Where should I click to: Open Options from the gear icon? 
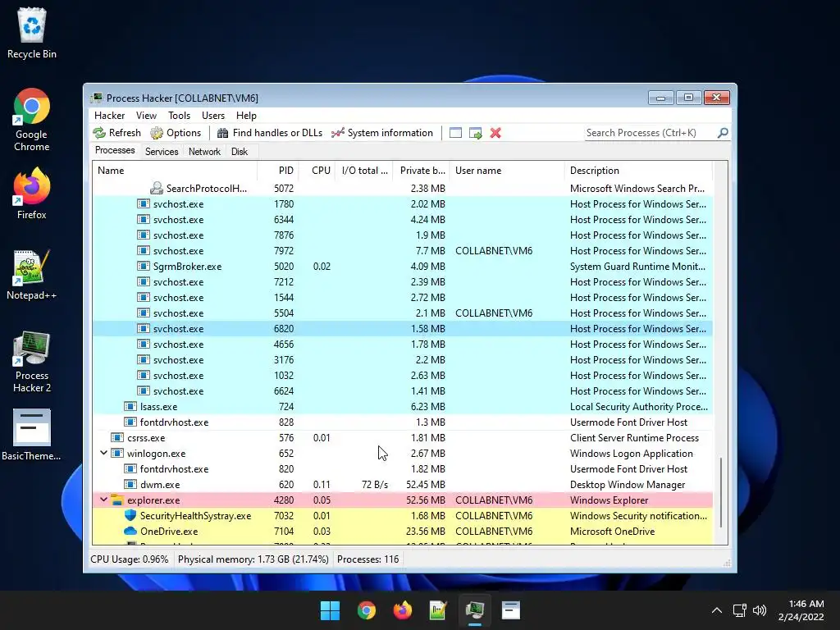[x=157, y=133]
